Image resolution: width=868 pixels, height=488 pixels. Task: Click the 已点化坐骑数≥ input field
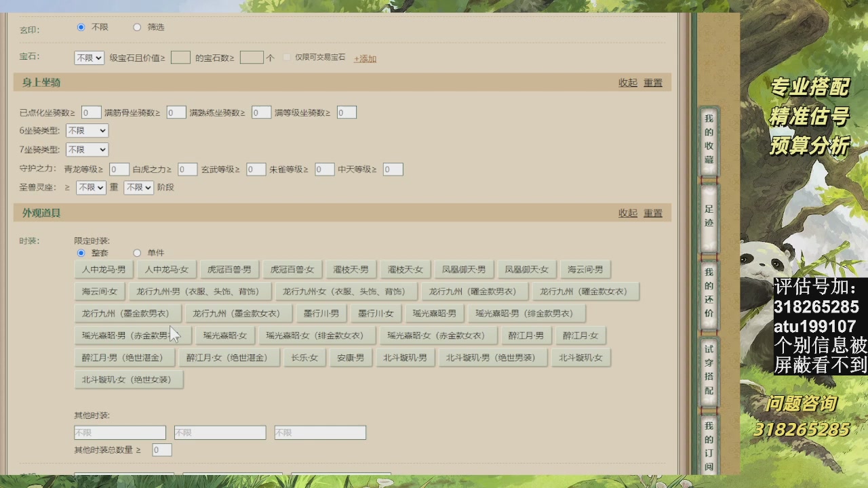[92, 113]
